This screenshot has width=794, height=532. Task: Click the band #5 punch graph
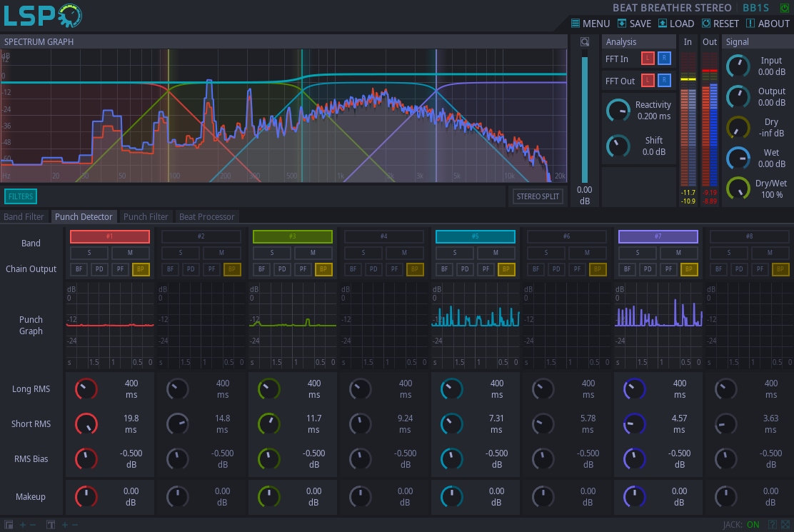(476, 325)
